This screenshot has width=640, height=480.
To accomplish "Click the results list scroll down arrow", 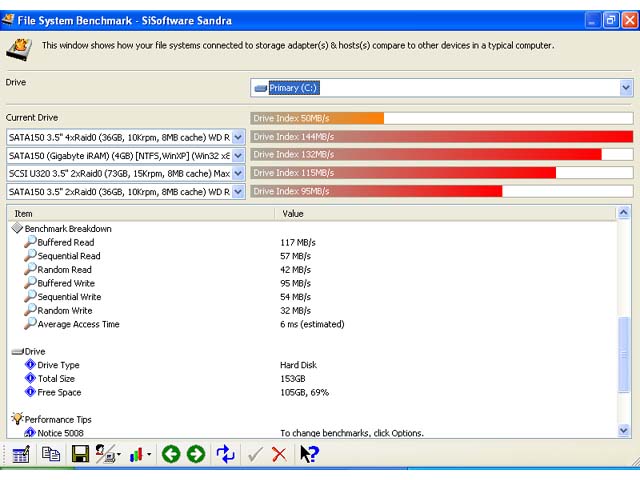I will (624, 431).
